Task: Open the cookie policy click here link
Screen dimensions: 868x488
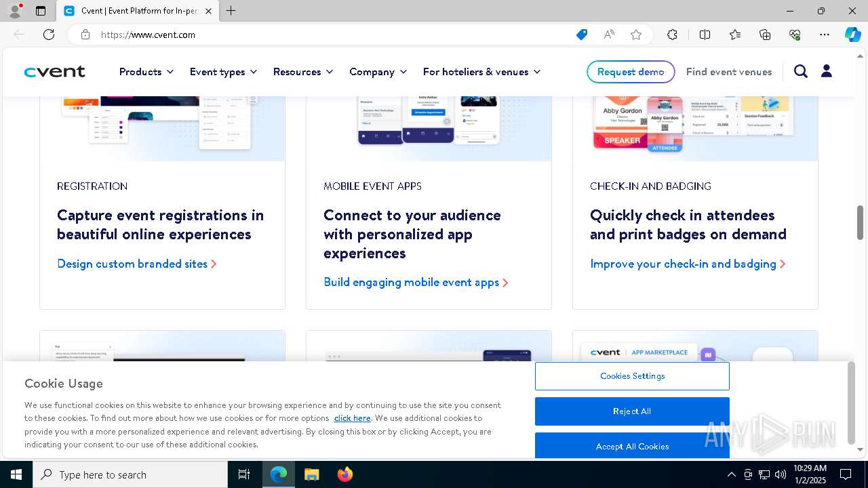Action: (x=352, y=418)
